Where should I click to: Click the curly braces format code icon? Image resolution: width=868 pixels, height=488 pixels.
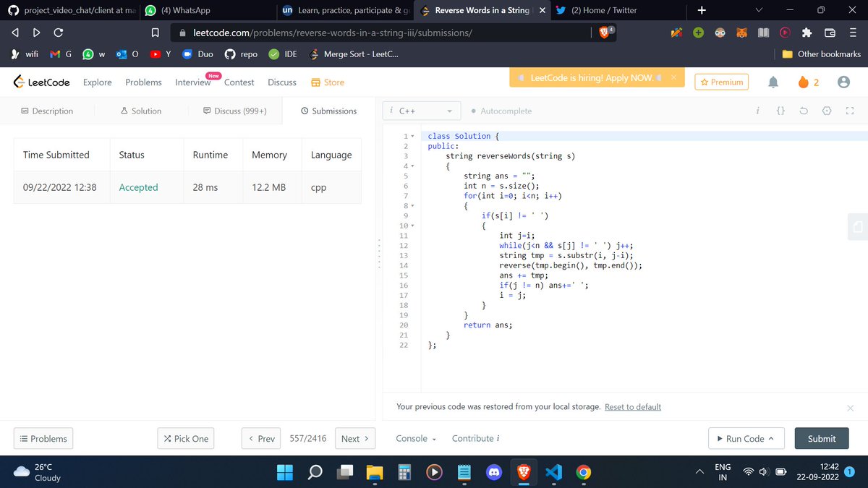click(780, 111)
